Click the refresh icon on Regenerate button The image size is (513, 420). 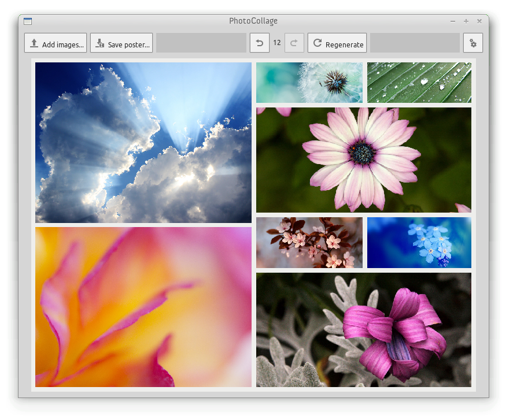318,42
